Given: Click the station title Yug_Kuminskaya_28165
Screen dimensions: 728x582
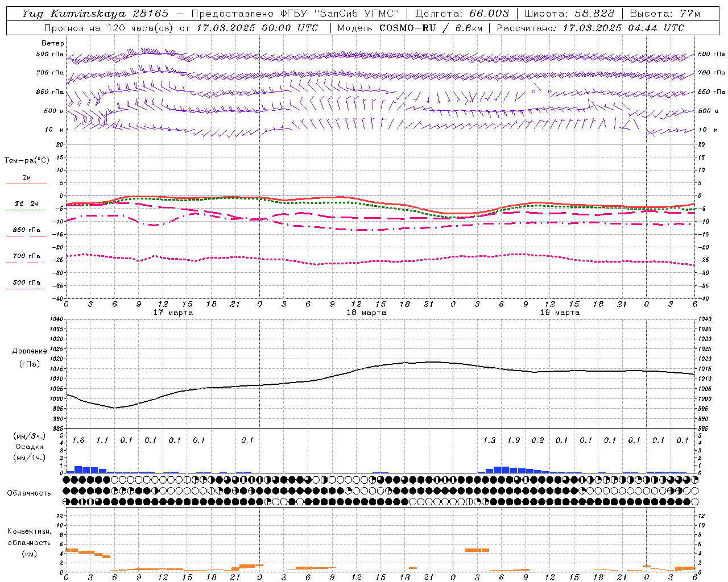Looking at the screenshot, I should click(95, 14).
